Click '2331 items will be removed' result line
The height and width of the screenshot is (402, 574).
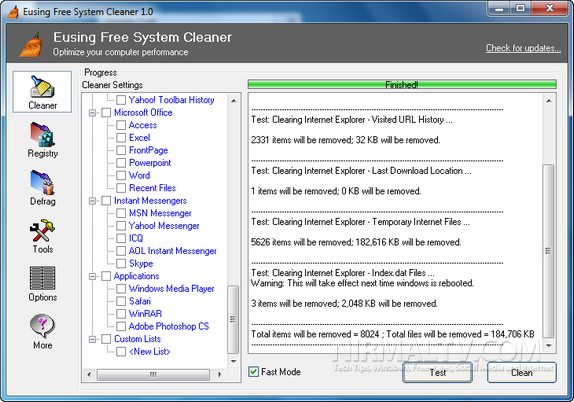(345, 140)
